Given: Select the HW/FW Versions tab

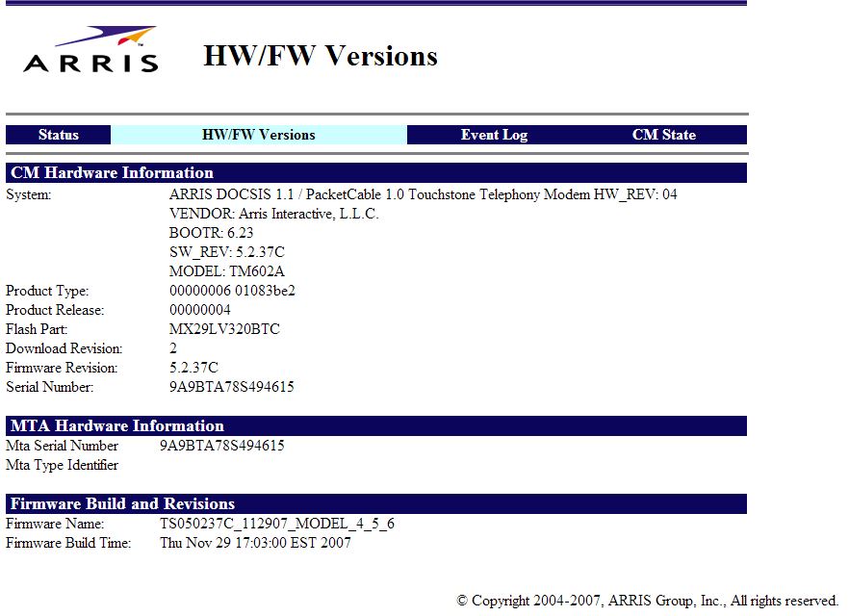Looking at the screenshot, I should (x=259, y=135).
